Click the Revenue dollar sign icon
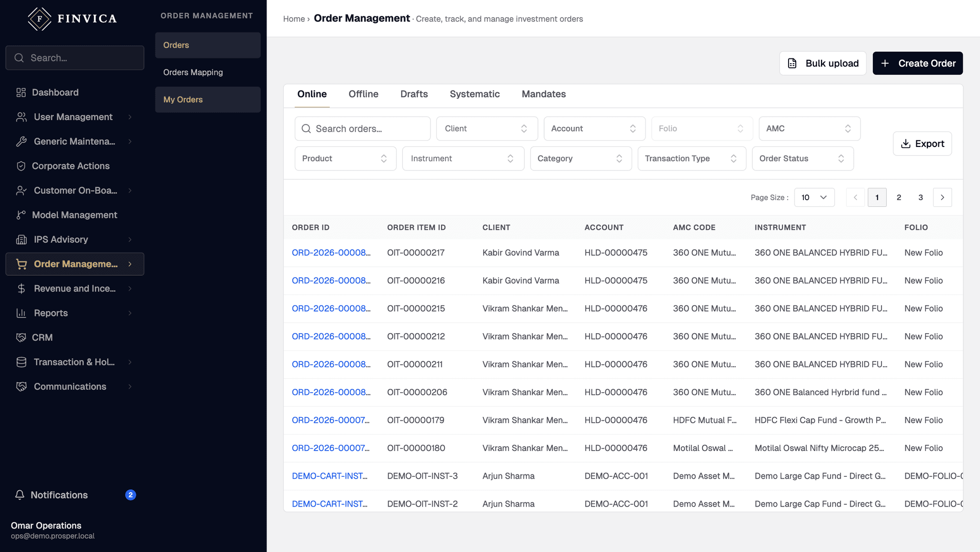The width and height of the screenshot is (980, 552). pos(21,289)
